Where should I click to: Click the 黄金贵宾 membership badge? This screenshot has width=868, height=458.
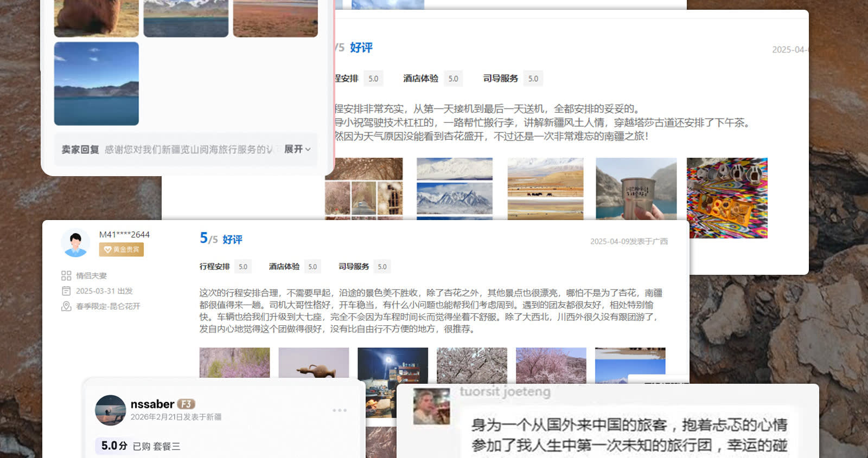pyautogui.click(x=121, y=249)
